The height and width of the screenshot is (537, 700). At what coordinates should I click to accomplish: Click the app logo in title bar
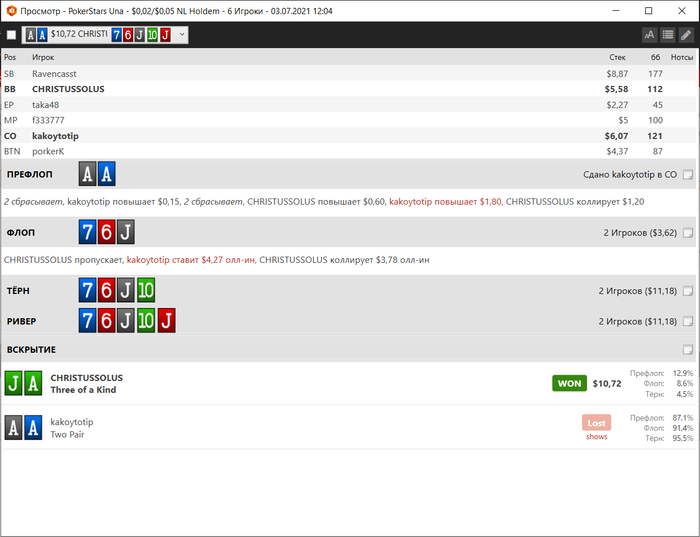coord(12,11)
